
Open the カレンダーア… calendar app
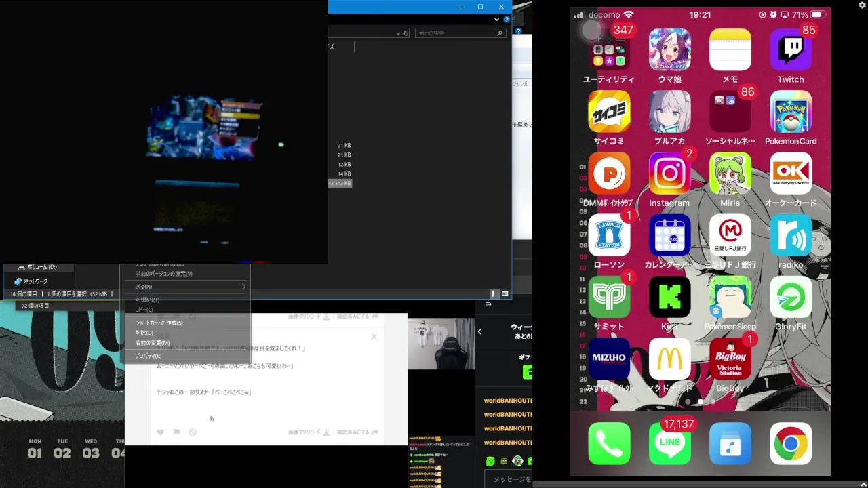(x=669, y=236)
